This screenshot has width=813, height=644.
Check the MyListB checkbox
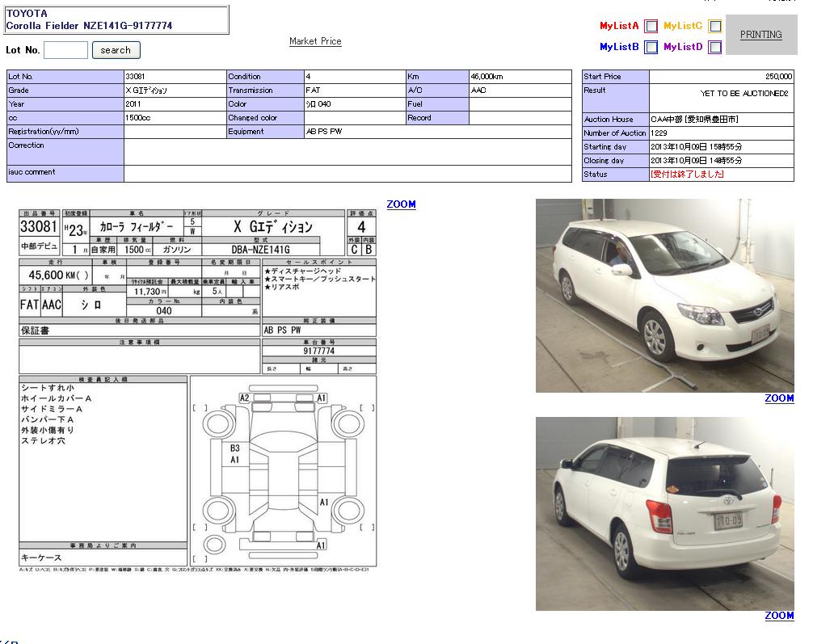[651, 47]
